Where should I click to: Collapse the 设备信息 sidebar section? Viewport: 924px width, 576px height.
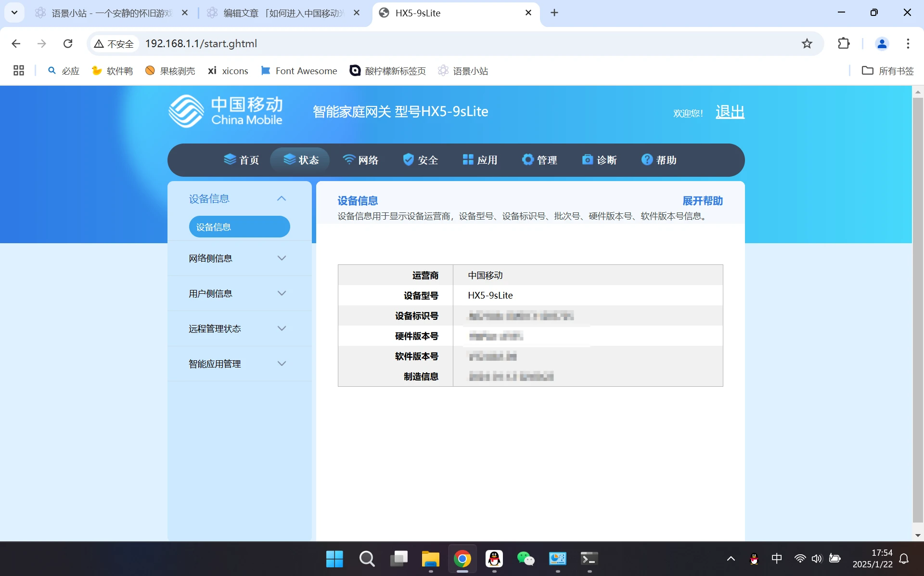click(282, 198)
